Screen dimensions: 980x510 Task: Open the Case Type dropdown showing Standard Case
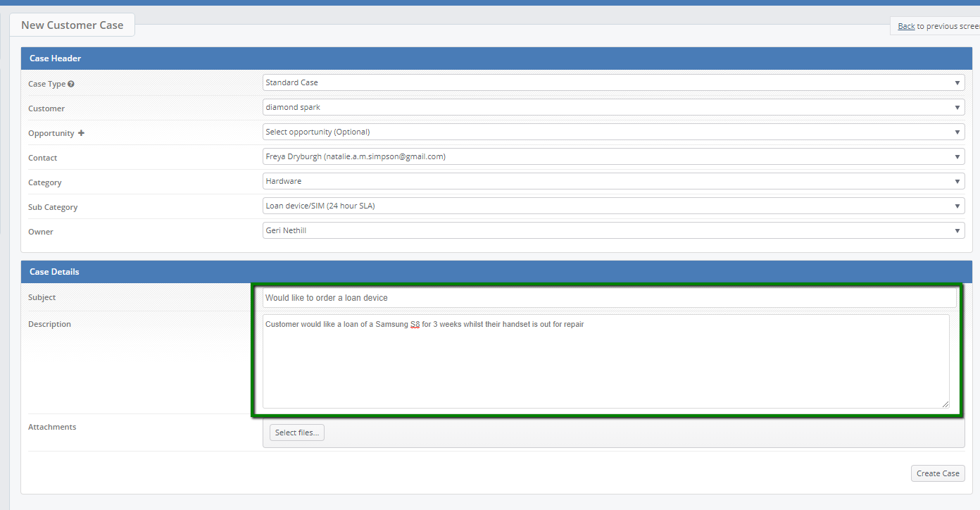(x=613, y=82)
